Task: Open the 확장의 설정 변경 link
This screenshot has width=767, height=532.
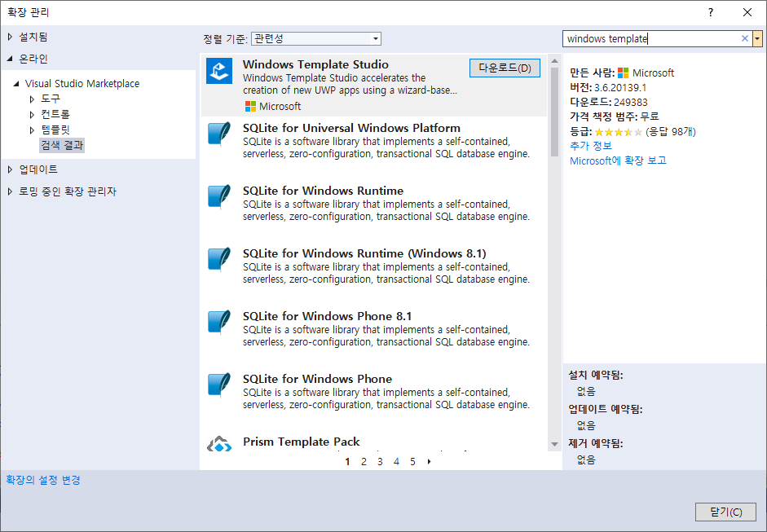Action: click(x=43, y=480)
